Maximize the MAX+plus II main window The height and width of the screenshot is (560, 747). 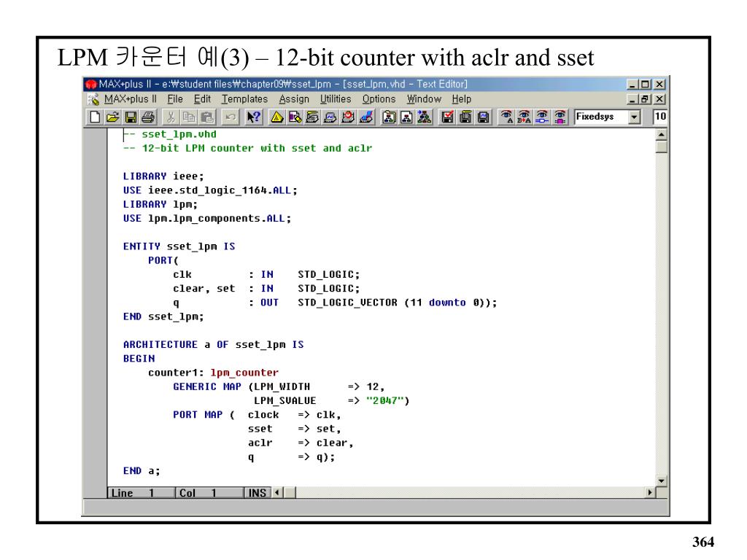tap(645, 85)
